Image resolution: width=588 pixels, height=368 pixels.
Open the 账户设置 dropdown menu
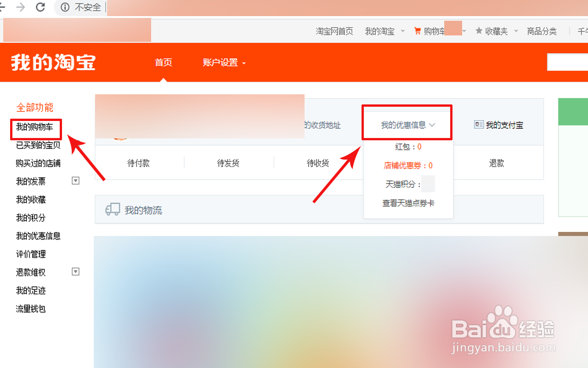click(224, 63)
